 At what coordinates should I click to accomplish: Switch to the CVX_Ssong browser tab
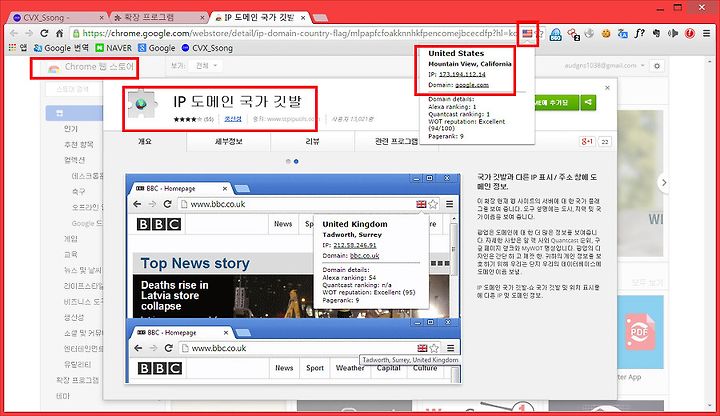click(57, 17)
